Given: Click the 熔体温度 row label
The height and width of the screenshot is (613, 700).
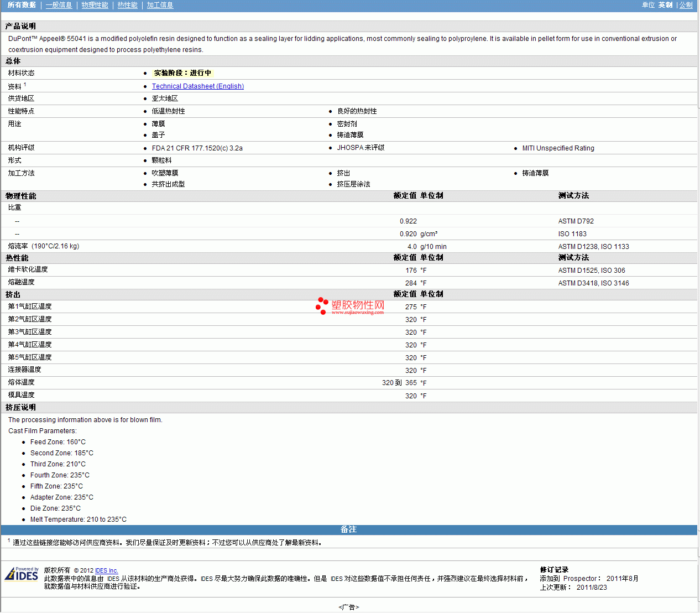Looking at the screenshot, I should click(x=22, y=382).
